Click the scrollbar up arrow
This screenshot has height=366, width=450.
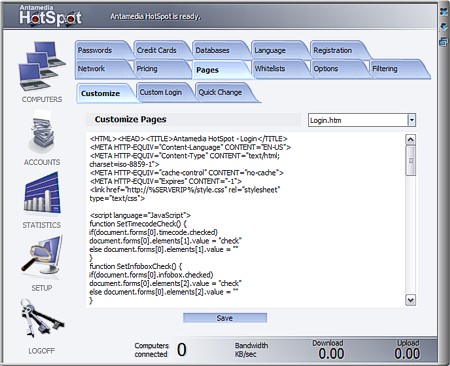pyautogui.click(x=411, y=139)
